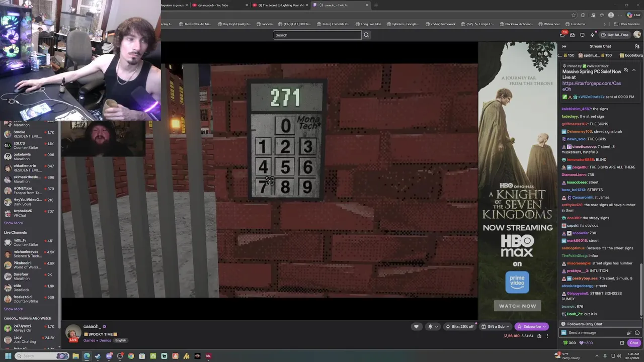Click the English language tag

click(120, 340)
